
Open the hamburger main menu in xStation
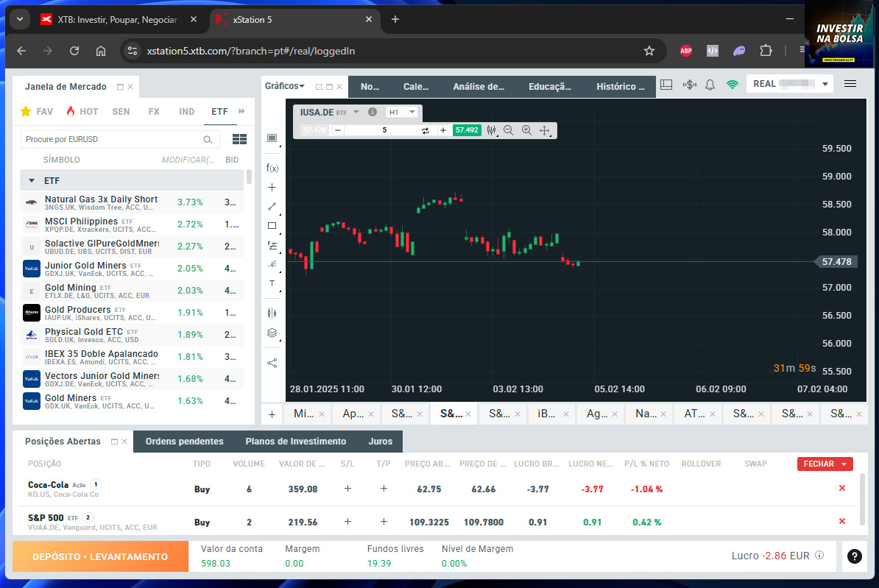[850, 84]
